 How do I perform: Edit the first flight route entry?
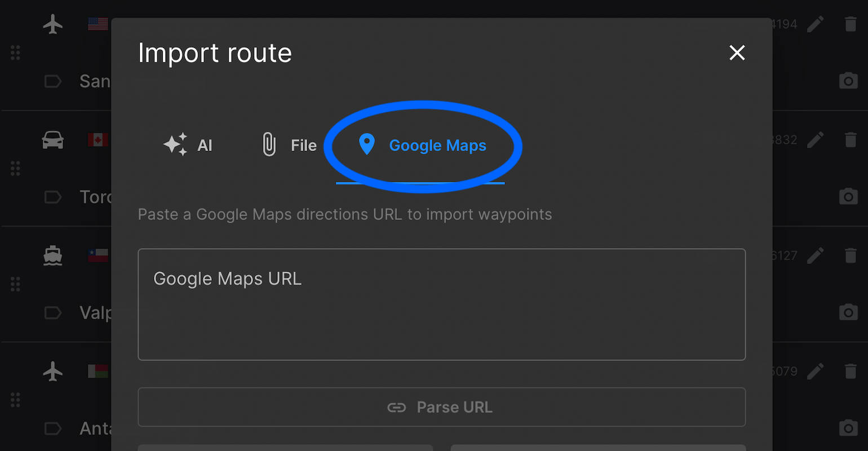[x=816, y=24]
